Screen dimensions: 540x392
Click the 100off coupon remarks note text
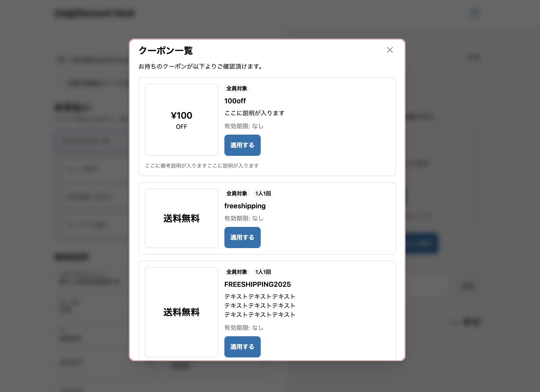coord(202,166)
